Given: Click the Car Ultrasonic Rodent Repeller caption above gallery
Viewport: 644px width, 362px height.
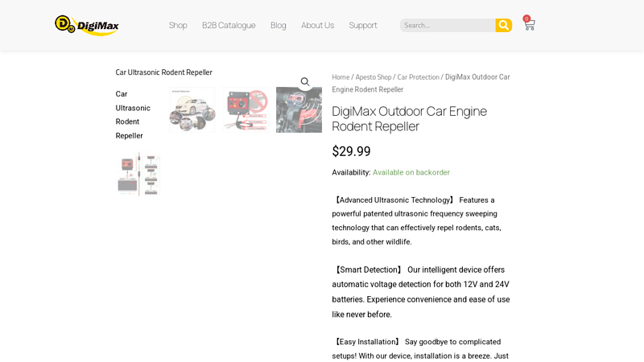Looking at the screenshot, I should 164,72.
